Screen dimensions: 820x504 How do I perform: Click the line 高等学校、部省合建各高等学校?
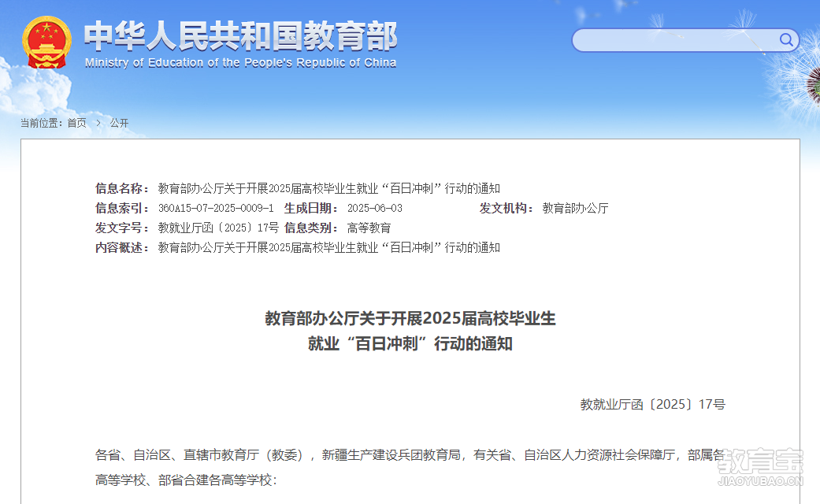(x=186, y=480)
